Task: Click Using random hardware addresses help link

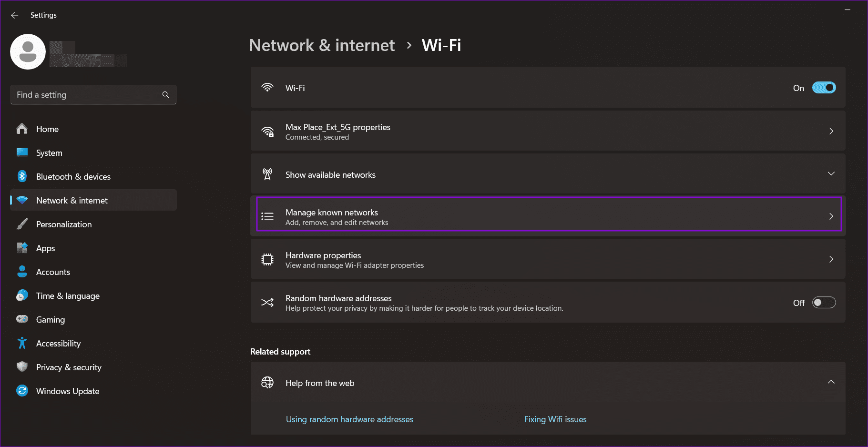Action: 349,419
